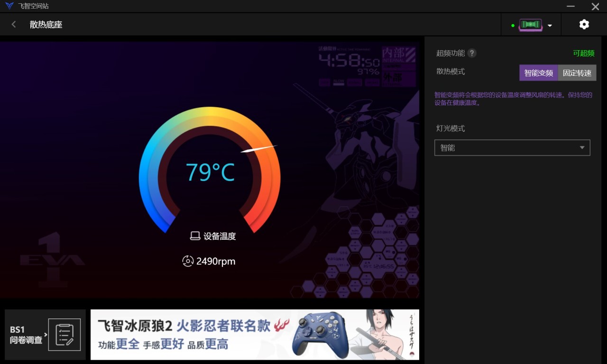Open the 飞智冰原狼2 controller ad banner

pos(255,335)
